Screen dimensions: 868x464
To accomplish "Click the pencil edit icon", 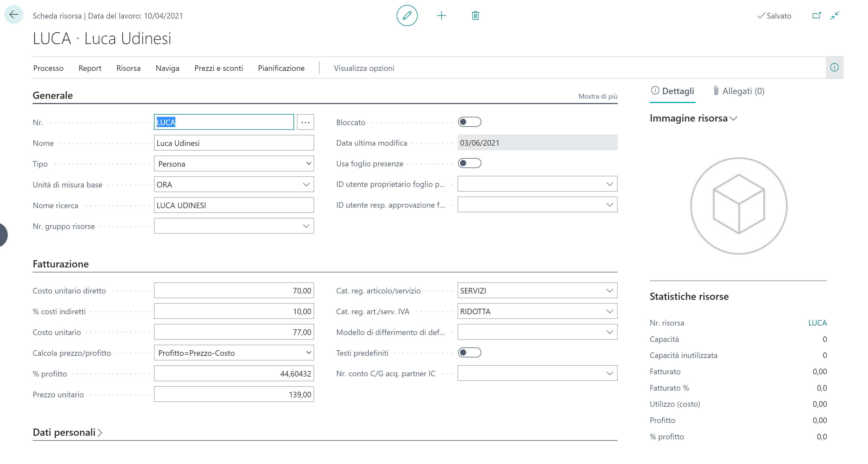I will click(407, 16).
